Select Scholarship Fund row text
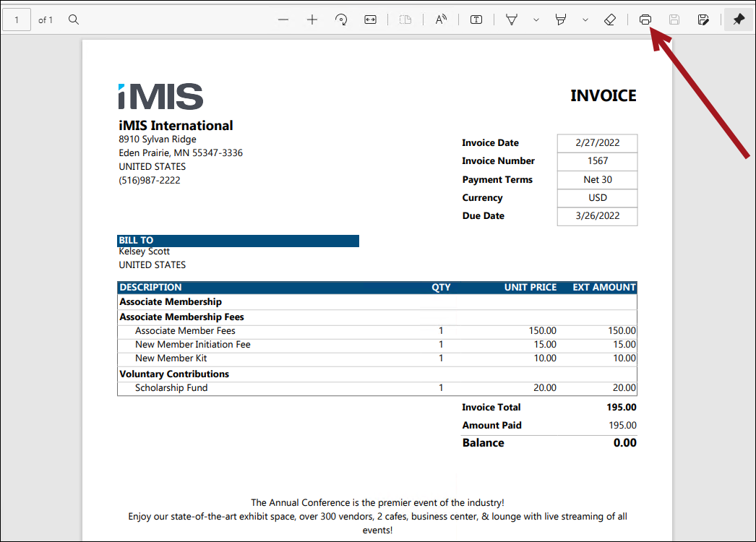This screenshot has width=756, height=542. click(x=171, y=387)
